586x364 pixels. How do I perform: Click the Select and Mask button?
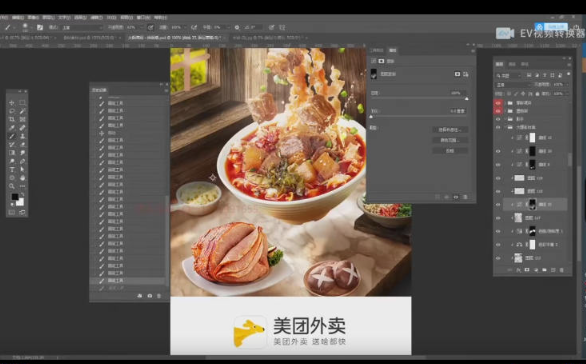pyautogui.click(x=450, y=130)
